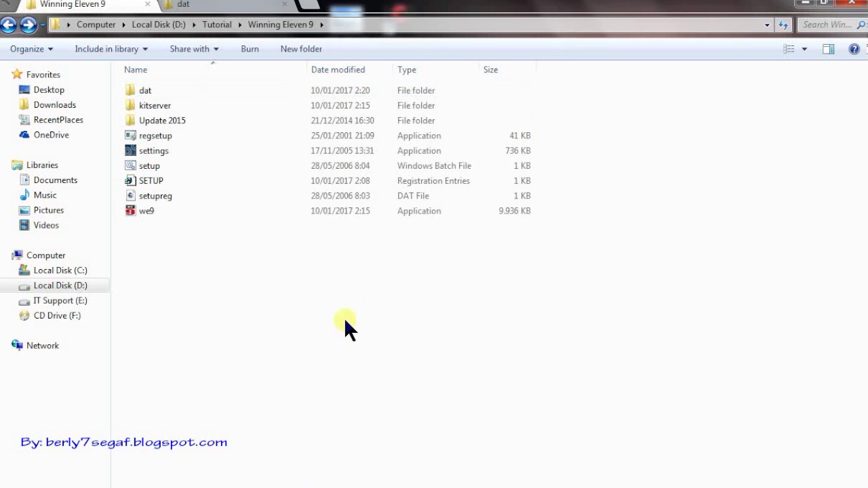Image resolution: width=868 pixels, height=488 pixels.
Task: Open the view options dropdown arrow
Action: 804,49
